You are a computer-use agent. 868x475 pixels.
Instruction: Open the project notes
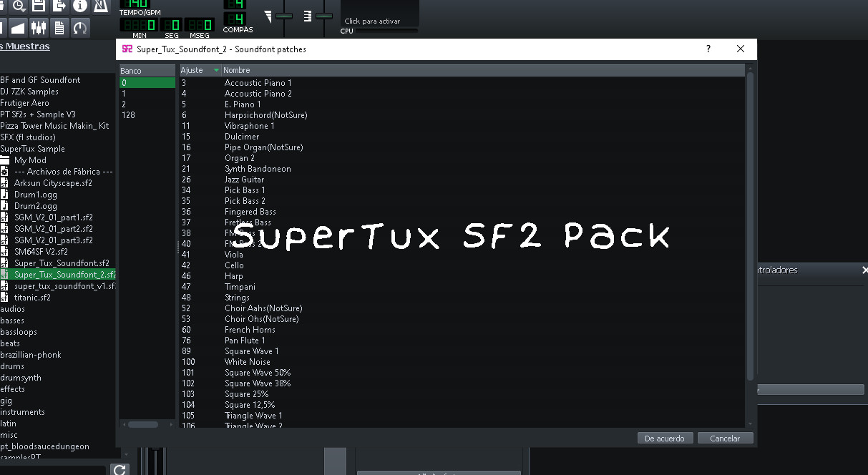(58, 27)
